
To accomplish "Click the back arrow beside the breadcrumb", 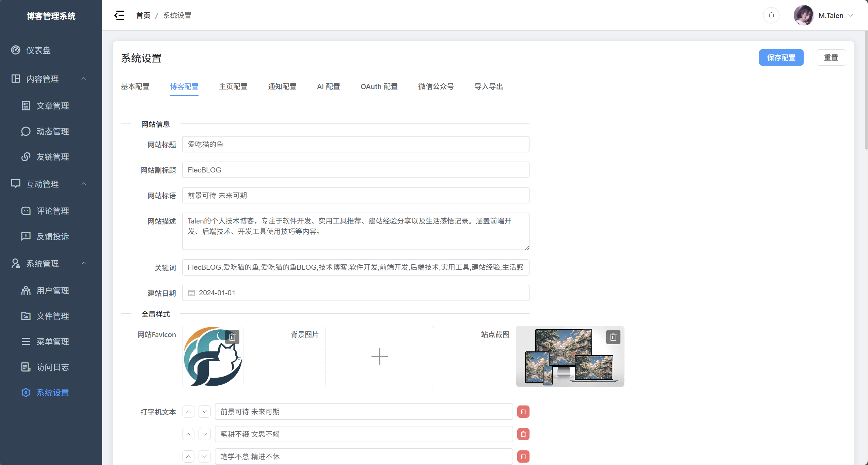I will [x=119, y=15].
